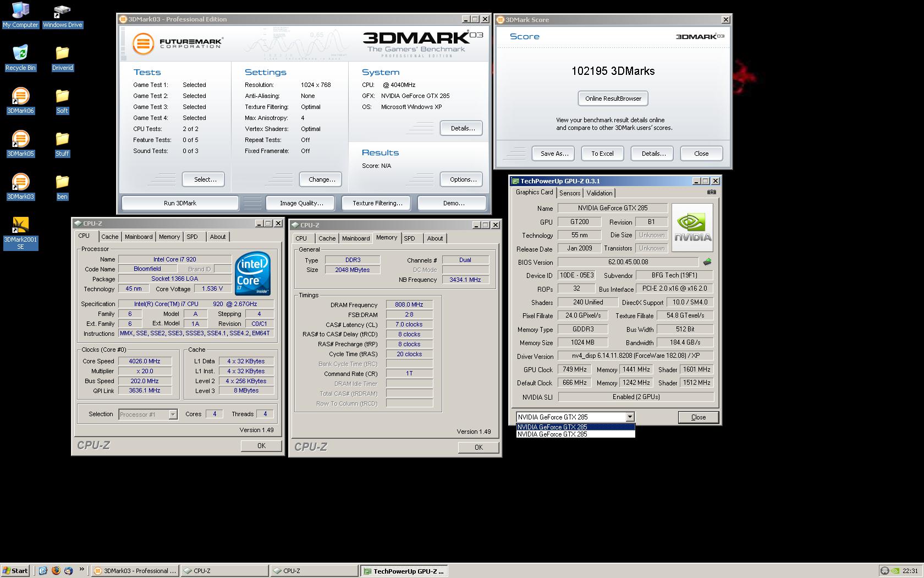Select highlighted NVIDIA GeForce GTX 285 entry

click(x=575, y=427)
